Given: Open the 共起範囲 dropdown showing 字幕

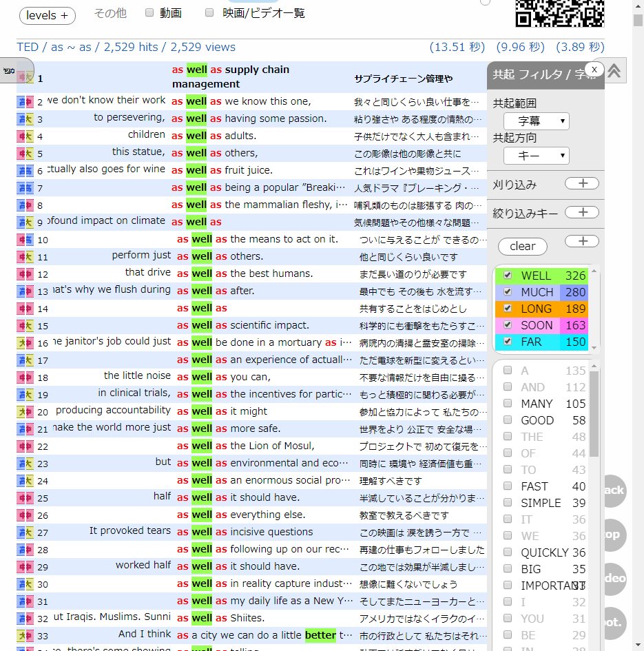Looking at the screenshot, I should click(536, 121).
